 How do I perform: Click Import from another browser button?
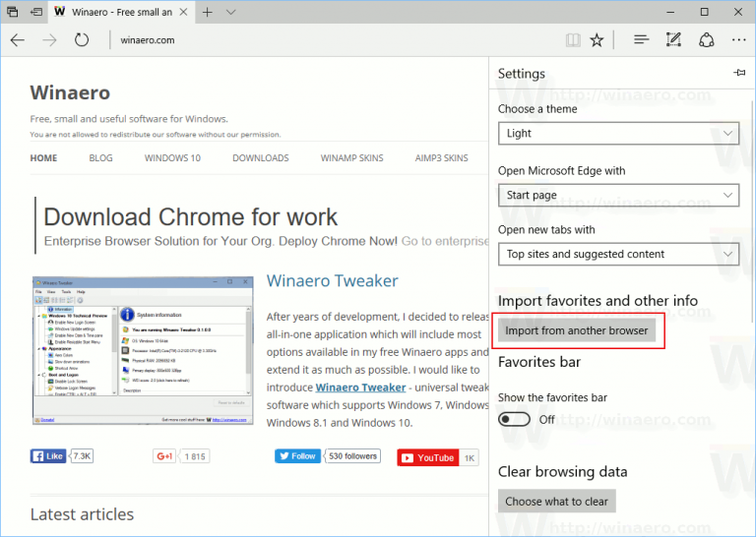click(577, 330)
